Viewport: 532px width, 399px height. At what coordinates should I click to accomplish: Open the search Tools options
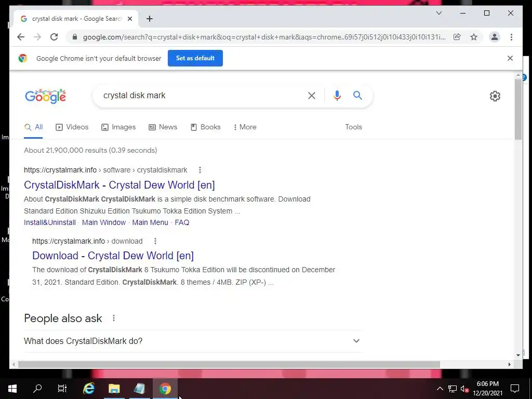pos(353,127)
